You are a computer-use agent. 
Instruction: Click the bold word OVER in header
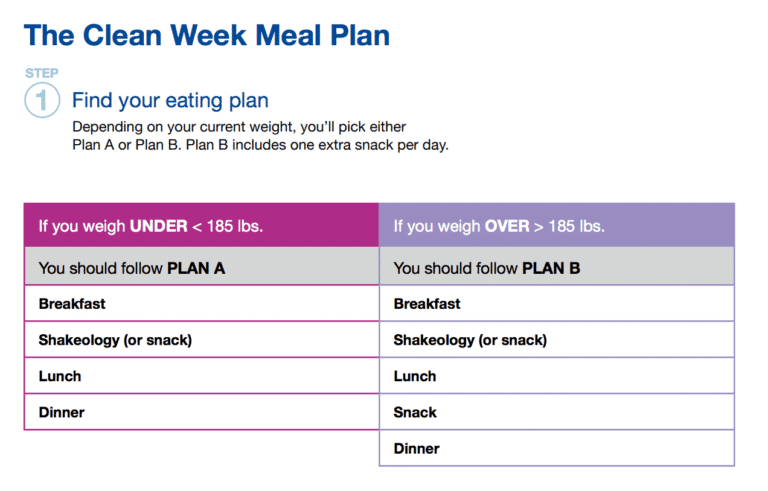[x=507, y=226]
